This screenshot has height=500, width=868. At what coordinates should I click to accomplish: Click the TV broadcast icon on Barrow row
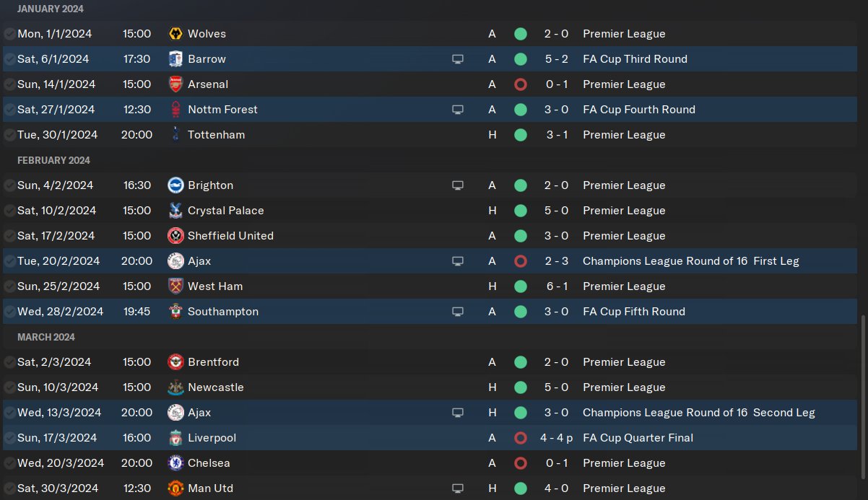click(457, 59)
